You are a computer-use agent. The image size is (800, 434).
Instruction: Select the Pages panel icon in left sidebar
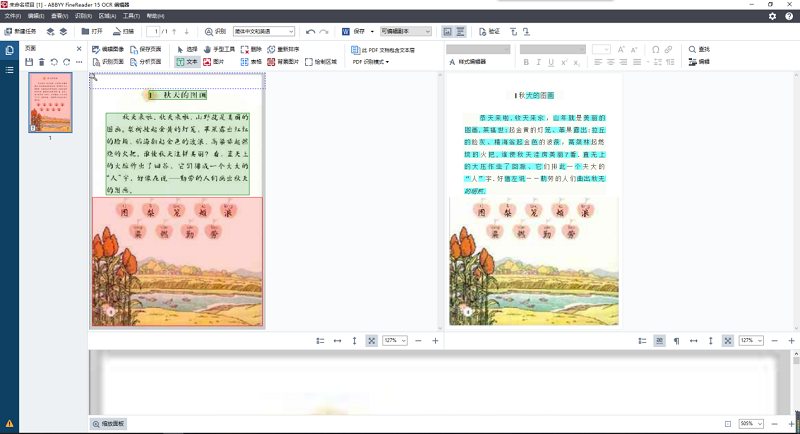(9, 50)
